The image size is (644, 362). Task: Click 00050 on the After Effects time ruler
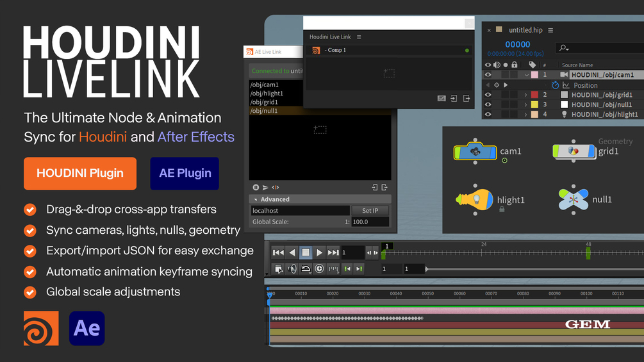(427, 293)
